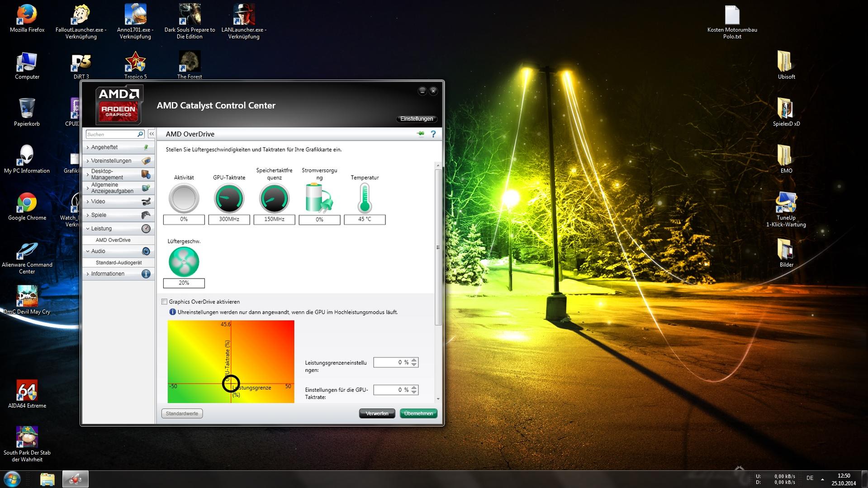Open the Bilder folder
The image size is (868, 488).
tap(786, 253)
